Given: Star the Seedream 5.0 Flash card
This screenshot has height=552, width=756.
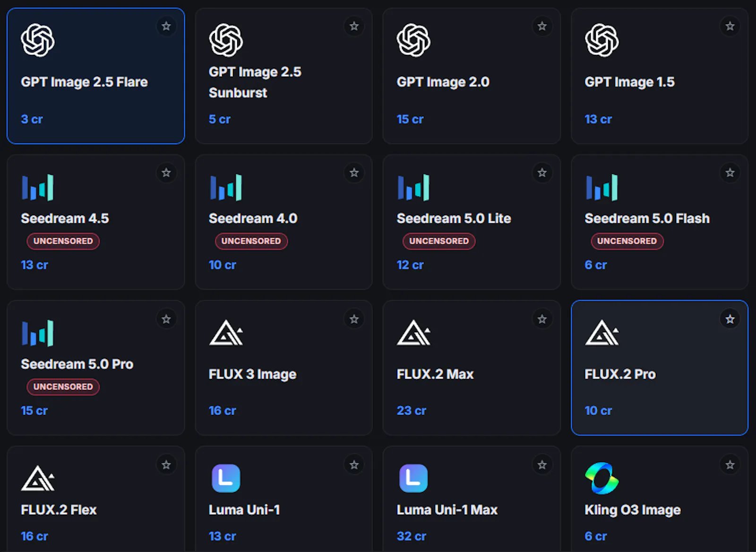Looking at the screenshot, I should point(730,173).
